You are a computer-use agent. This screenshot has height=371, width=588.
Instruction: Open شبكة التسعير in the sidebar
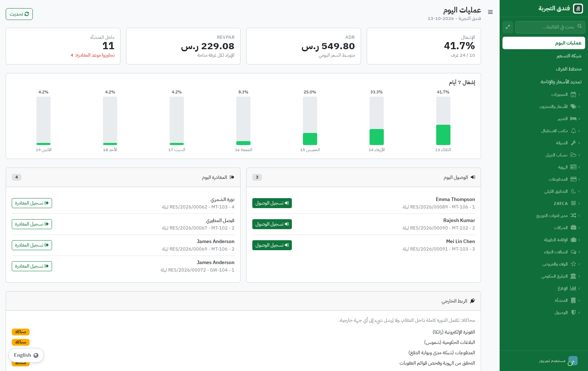click(544, 56)
